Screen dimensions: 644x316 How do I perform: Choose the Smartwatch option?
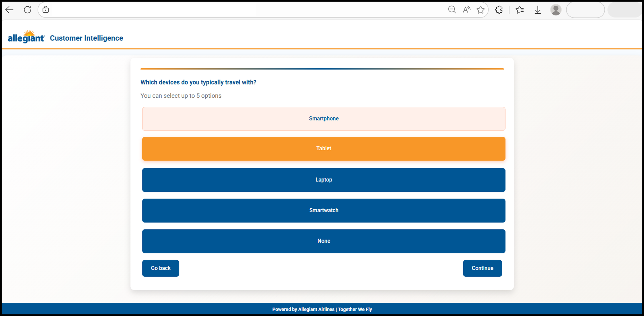324,210
